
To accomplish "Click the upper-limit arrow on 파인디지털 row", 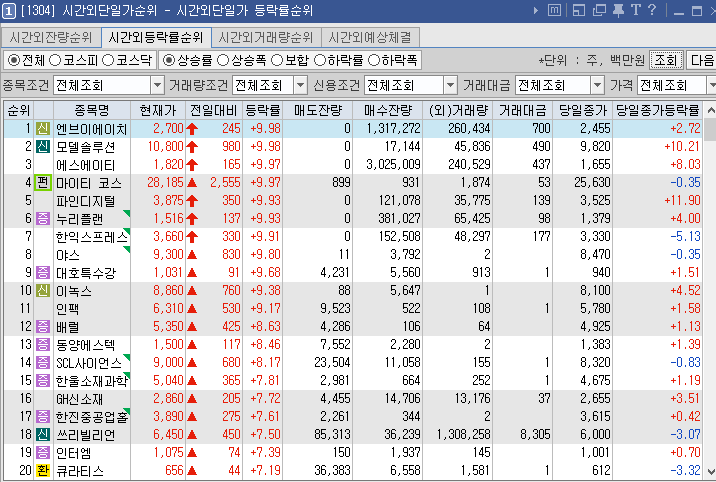I will point(192,201).
